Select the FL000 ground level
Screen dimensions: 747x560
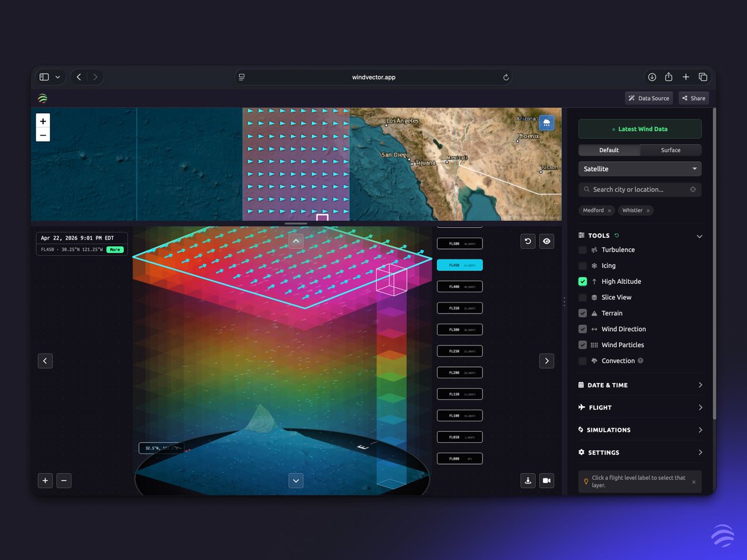point(459,459)
